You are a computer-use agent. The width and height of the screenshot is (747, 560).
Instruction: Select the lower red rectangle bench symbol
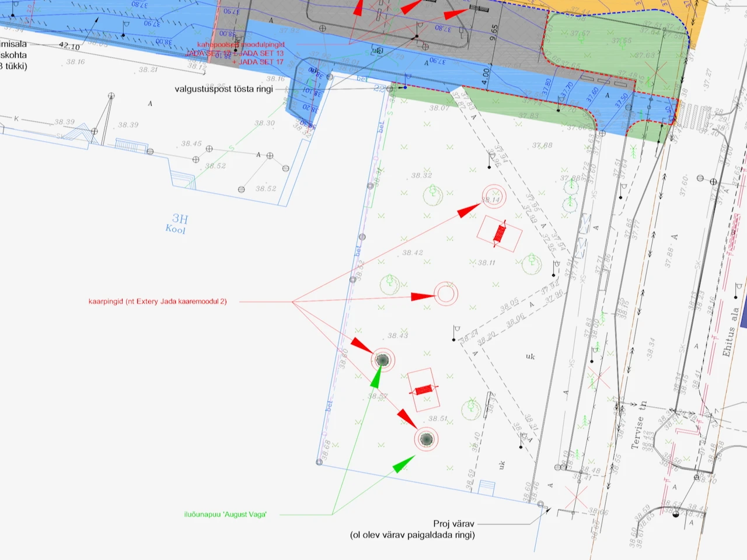point(423,390)
